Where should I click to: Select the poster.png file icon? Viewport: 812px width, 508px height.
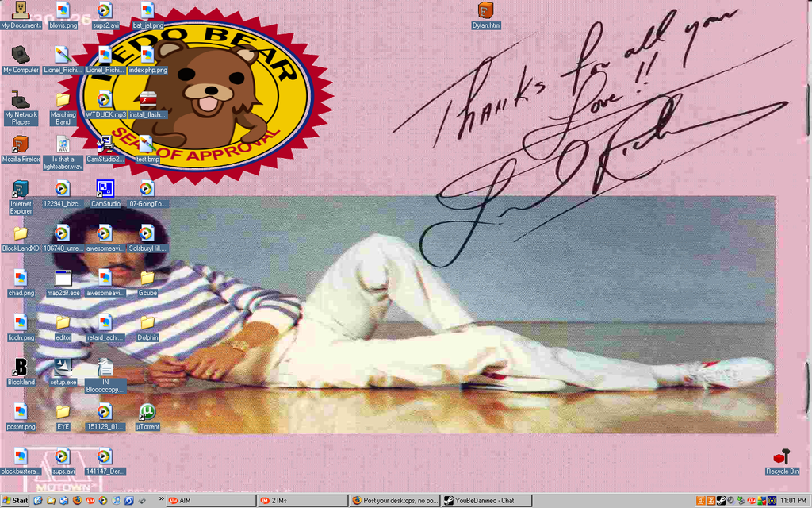tap(20, 417)
